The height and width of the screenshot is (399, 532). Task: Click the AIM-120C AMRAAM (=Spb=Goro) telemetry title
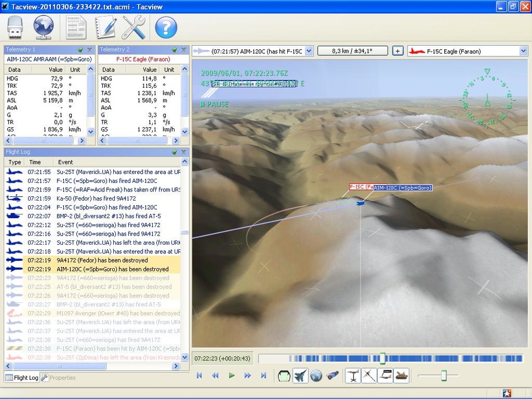pyautogui.click(x=49, y=60)
